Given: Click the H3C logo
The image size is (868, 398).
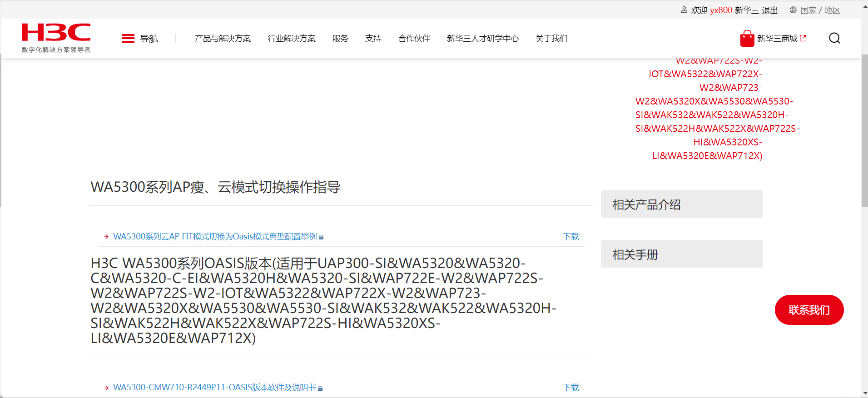Looking at the screenshot, I should [56, 33].
